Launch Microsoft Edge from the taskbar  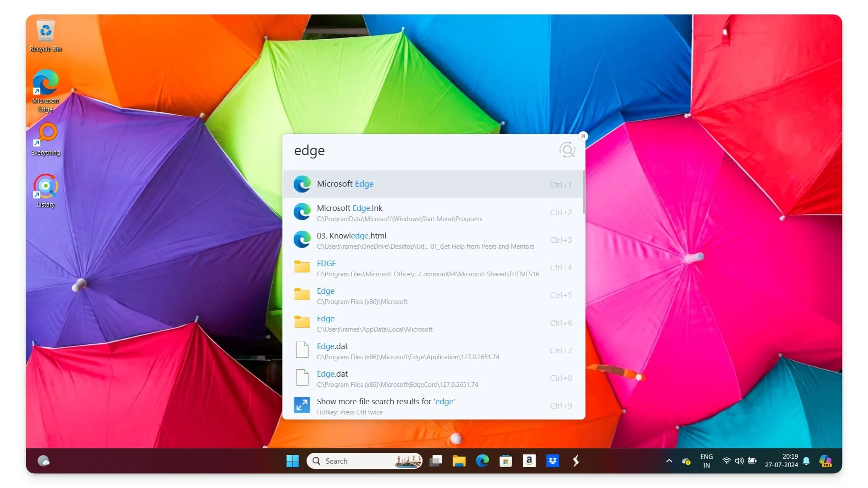click(482, 461)
